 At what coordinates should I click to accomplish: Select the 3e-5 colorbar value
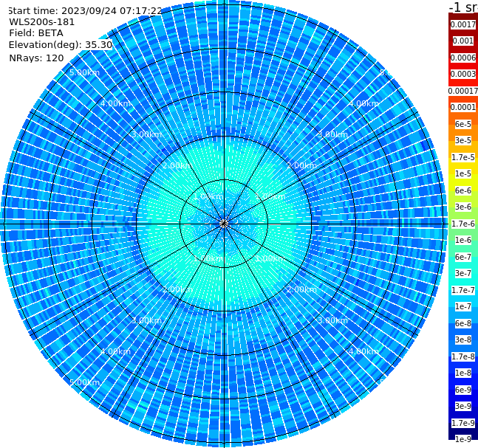(x=463, y=140)
